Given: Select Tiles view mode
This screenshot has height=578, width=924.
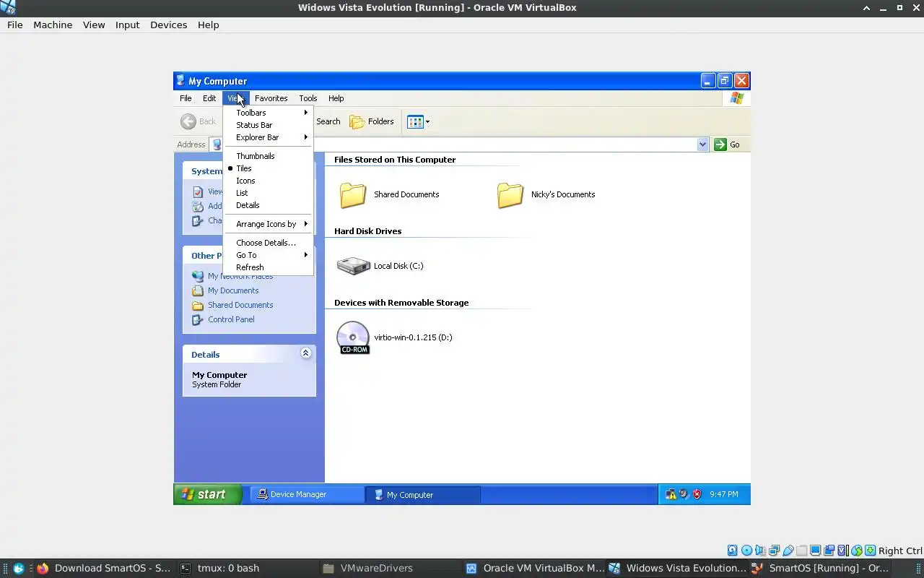Looking at the screenshot, I should pyautogui.click(x=268, y=168).
